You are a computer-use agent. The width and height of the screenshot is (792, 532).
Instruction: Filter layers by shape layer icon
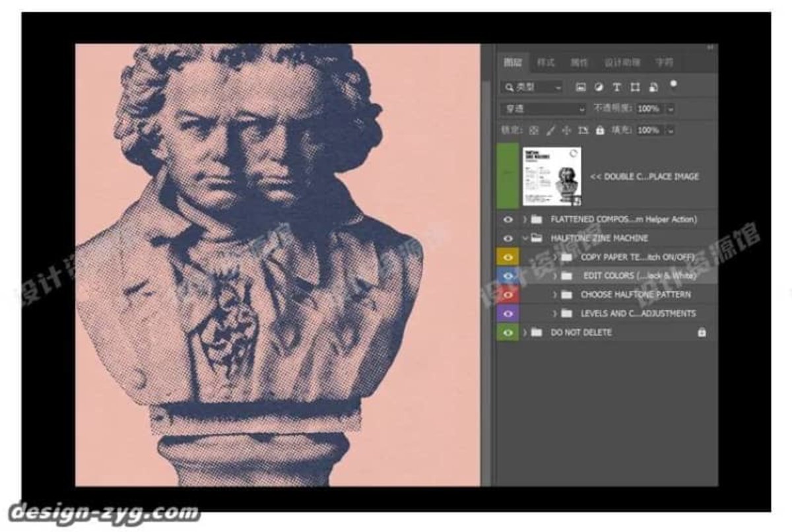(x=635, y=87)
